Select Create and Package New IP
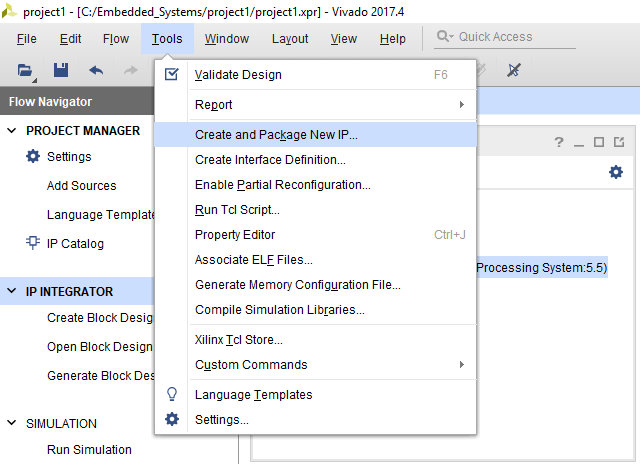Viewport: 640px width, 464px height. point(276,134)
